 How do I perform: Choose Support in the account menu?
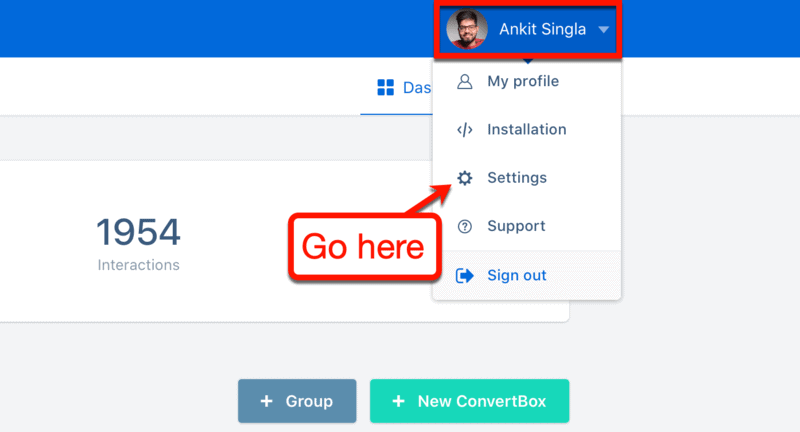tap(527, 226)
